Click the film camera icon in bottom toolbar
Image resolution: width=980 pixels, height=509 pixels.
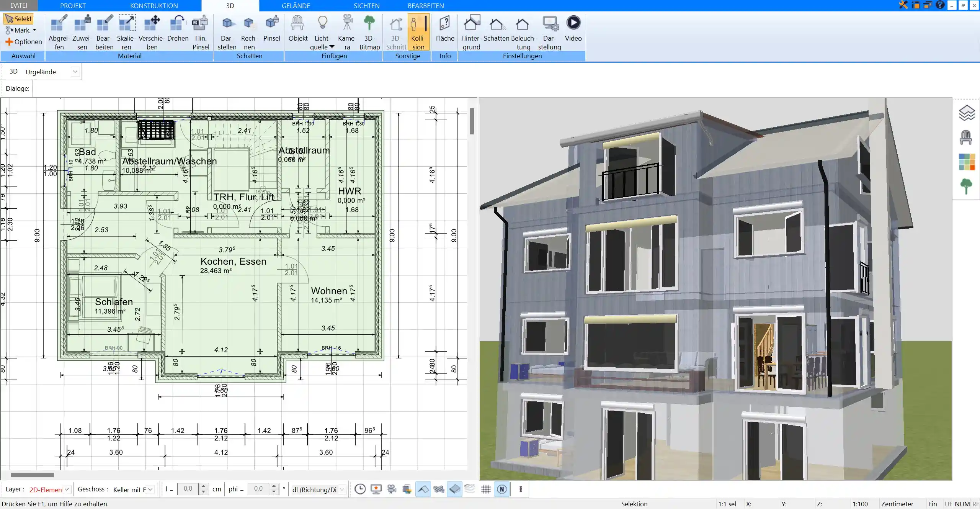pos(392,489)
